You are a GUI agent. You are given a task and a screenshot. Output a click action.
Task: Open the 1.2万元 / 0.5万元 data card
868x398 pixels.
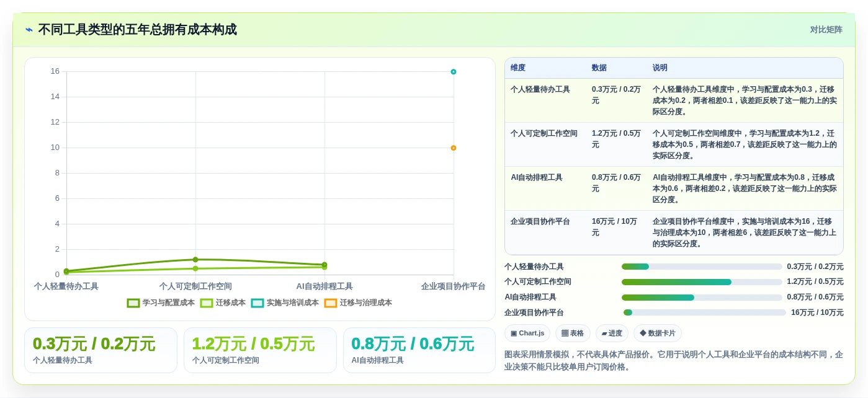[x=260, y=350]
